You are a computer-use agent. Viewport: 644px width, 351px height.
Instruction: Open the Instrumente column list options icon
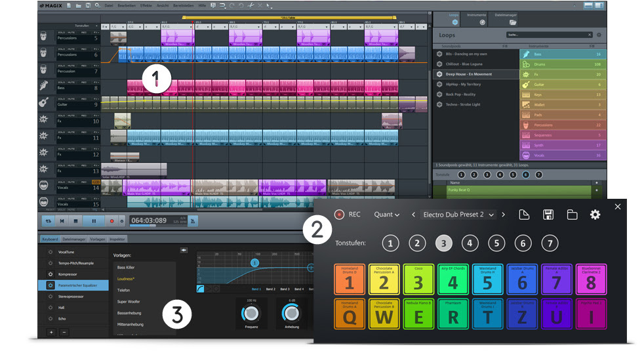(592, 47)
